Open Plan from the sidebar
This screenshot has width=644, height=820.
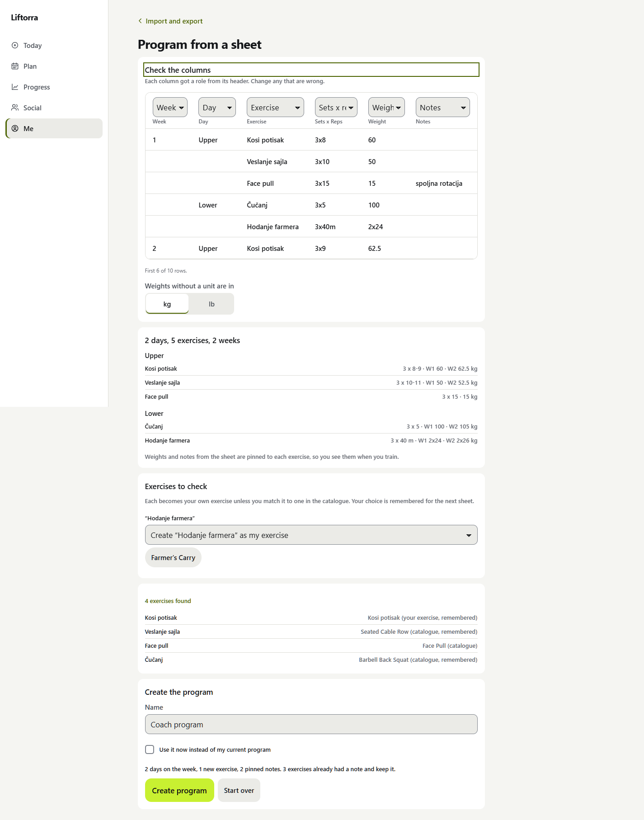tap(54, 66)
